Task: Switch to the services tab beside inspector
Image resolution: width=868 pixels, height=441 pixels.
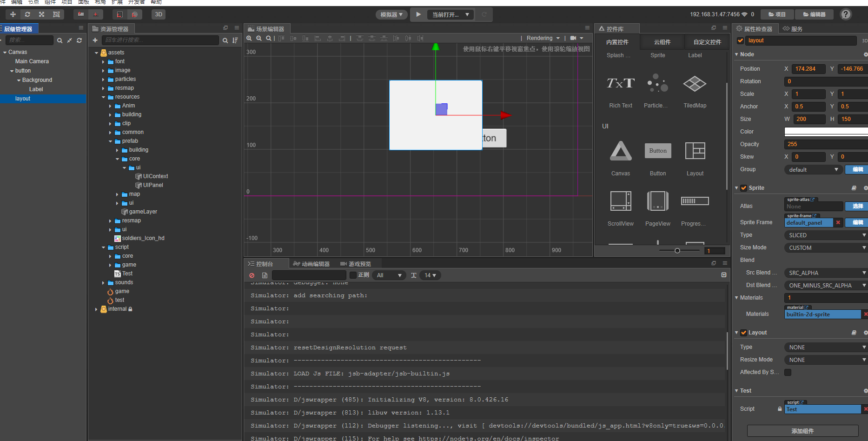Action: 792,29
